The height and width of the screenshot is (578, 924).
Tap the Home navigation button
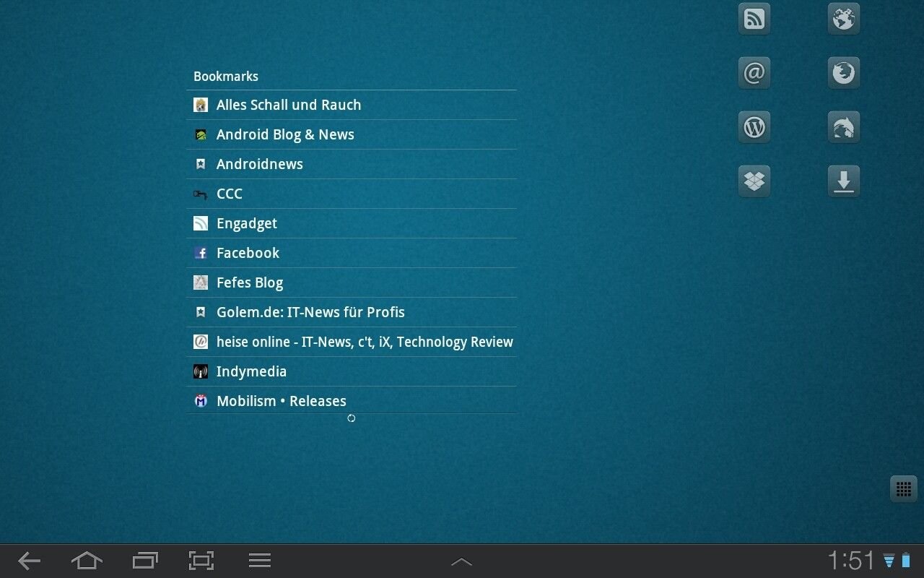tap(87, 561)
